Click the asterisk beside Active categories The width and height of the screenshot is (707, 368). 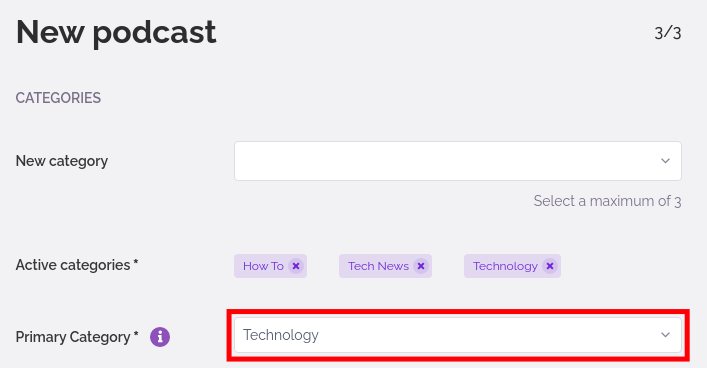pos(136,262)
